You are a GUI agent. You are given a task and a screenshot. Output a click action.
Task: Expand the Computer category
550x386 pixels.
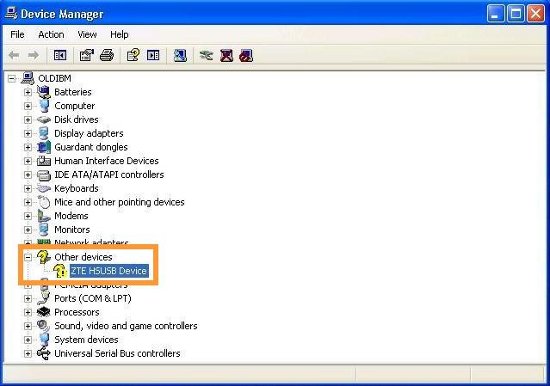28,106
